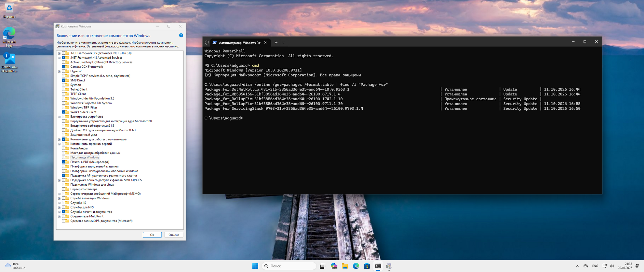Expand .NET Framework 3.5 node
The width and height of the screenshot is (644, 272).
click(x=59, y=53)
